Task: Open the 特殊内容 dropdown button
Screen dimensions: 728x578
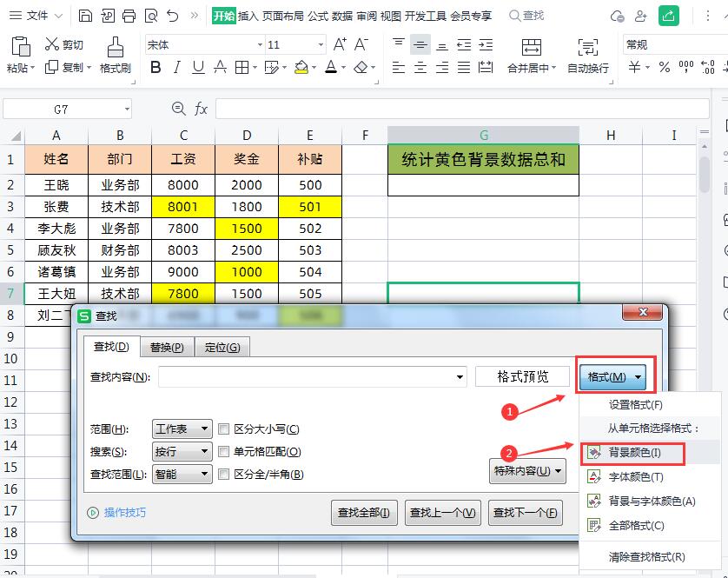Action: 527,471
